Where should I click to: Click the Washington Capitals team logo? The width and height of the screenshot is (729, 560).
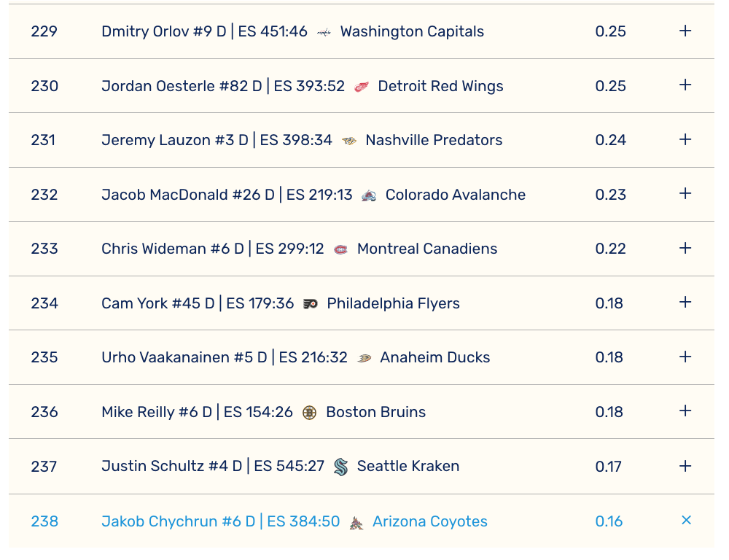pos(324,32)
